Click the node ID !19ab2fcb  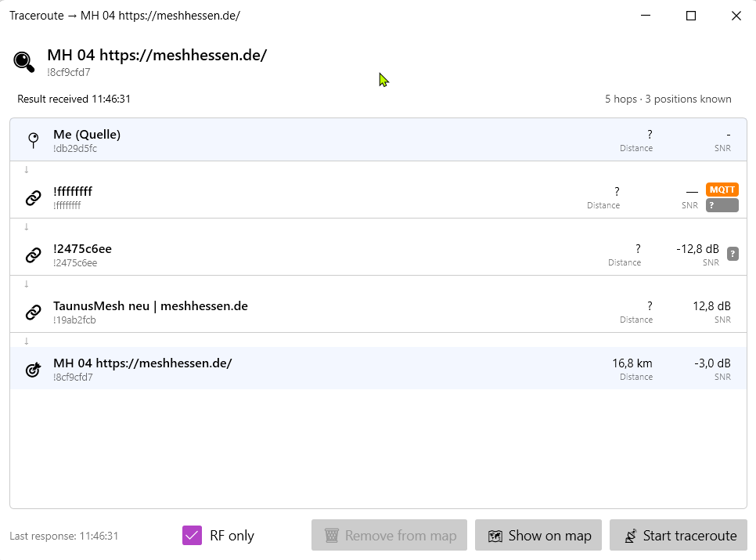point(74,320)
